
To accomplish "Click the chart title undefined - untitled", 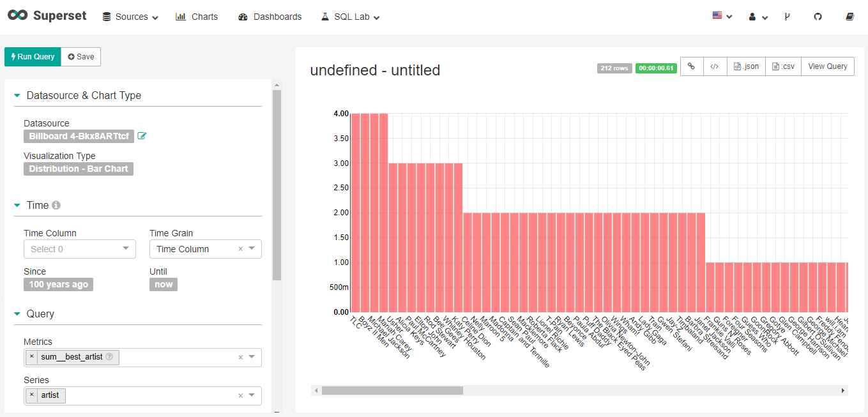I will coord(375,70).
